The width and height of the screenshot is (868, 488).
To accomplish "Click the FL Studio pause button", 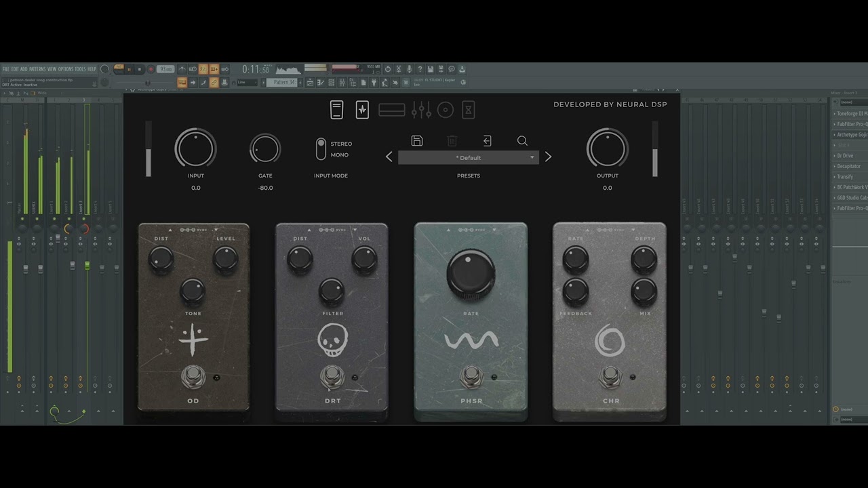I will point(129,69).
